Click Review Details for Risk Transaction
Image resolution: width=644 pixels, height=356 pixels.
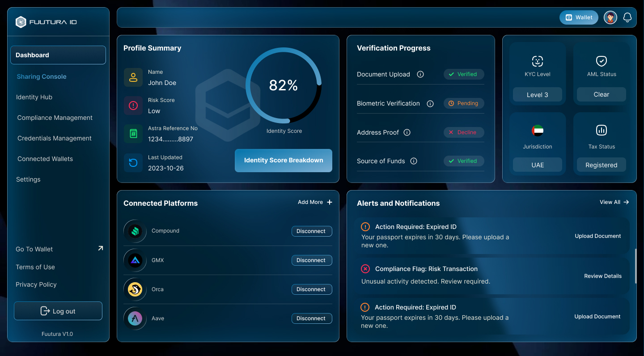click(603, 276)
